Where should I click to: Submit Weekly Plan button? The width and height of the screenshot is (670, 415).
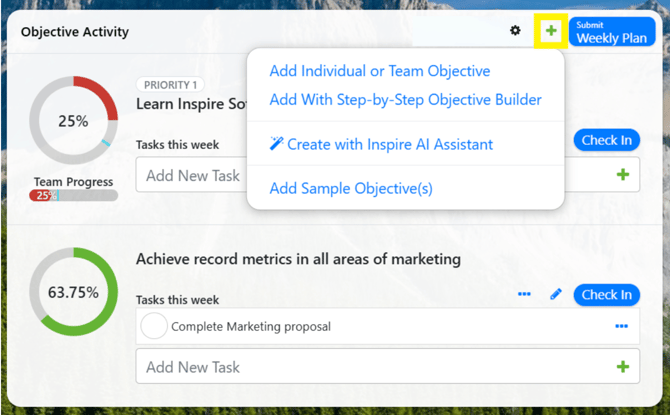pyautogui.click(x=612, y=32)
